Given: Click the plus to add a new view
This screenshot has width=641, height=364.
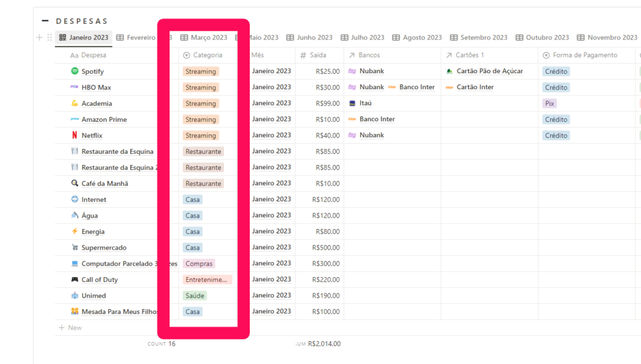Looking at the screenshot, I should [38, 37].
